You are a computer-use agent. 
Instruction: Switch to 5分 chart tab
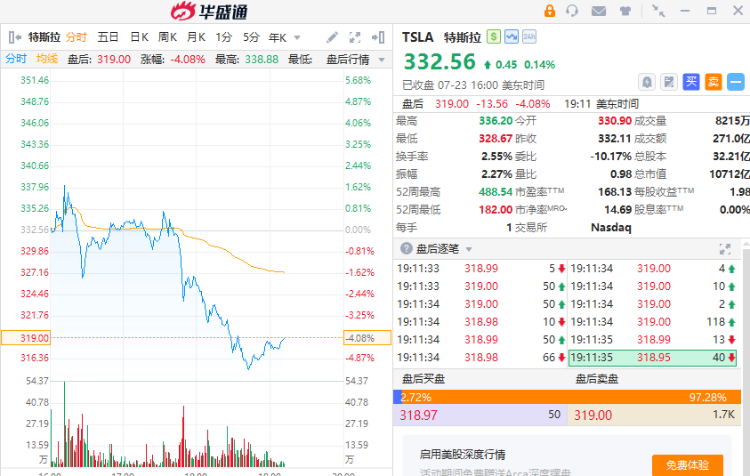coord(251,37)
